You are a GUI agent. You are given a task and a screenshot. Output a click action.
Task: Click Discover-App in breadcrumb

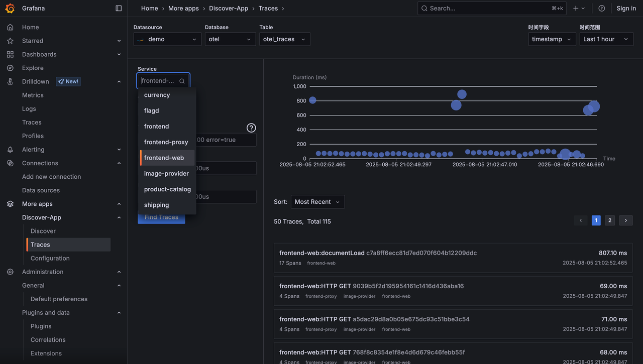pyautogui.click(x=229, y=8)
